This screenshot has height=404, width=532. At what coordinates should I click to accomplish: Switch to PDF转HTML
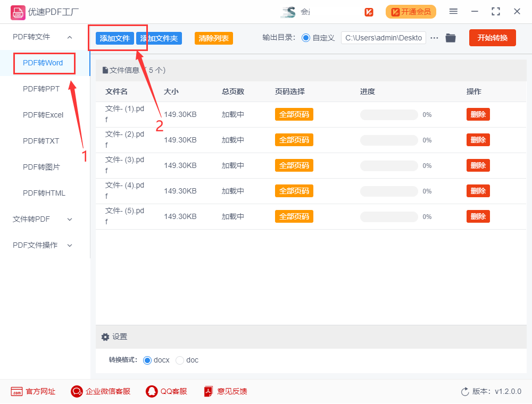click(x=44, y=193)
